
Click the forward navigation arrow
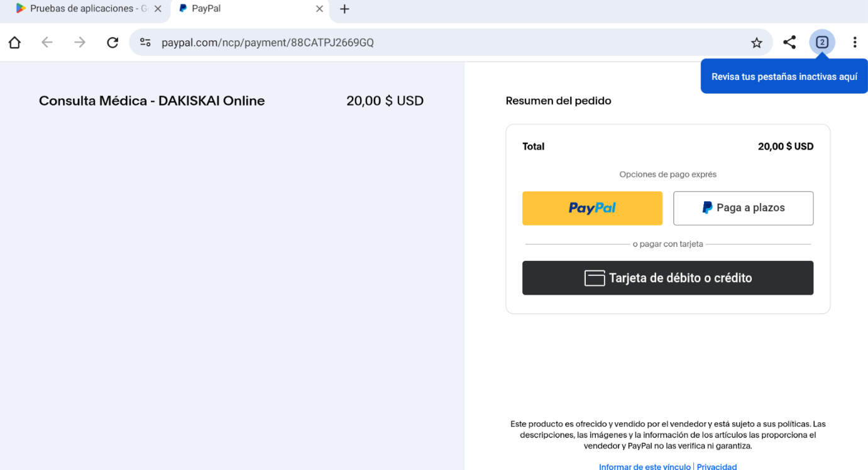pyautogui.click(x=80, y=43)
